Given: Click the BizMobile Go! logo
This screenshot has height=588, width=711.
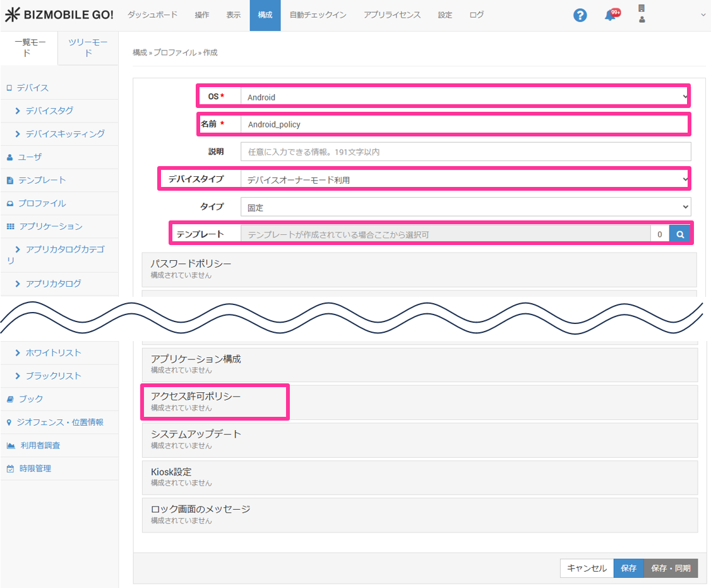Looking at the screenshot, I should coord(59,15).
